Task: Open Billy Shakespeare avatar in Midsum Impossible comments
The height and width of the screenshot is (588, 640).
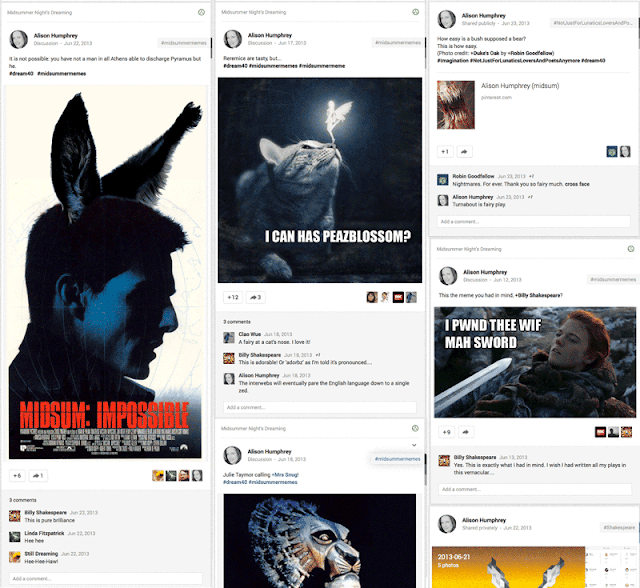Action: 15,516
